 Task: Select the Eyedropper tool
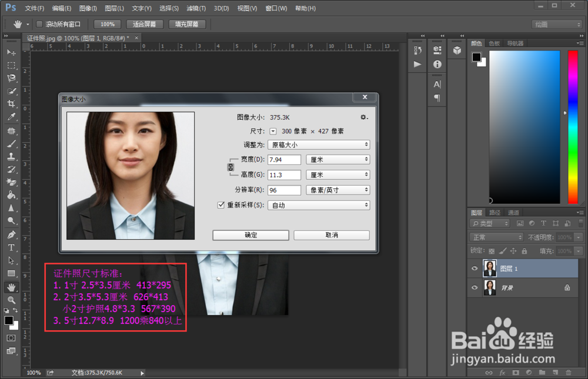pos(11,117)
